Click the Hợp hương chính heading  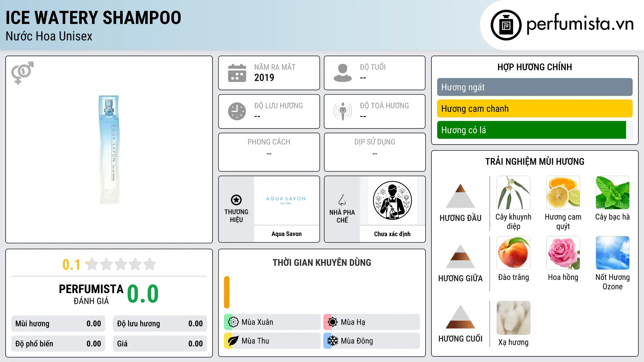[535, 67]
